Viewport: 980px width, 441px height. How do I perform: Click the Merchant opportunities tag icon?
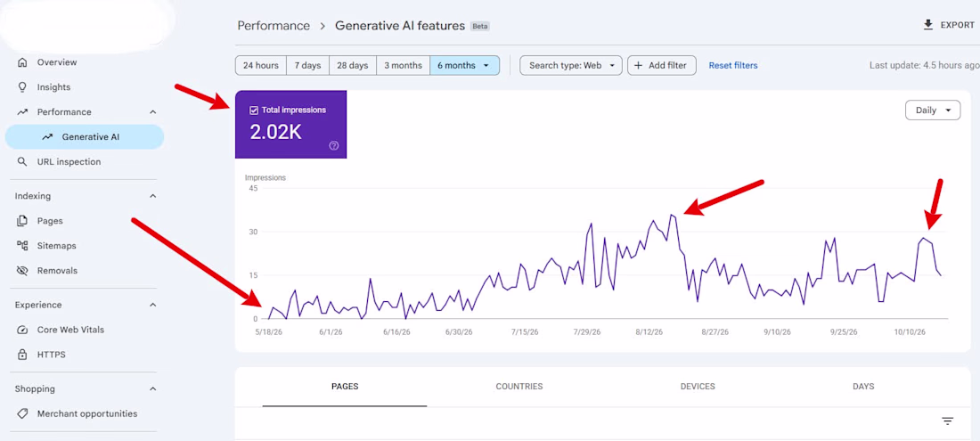[x=22, y=413]
